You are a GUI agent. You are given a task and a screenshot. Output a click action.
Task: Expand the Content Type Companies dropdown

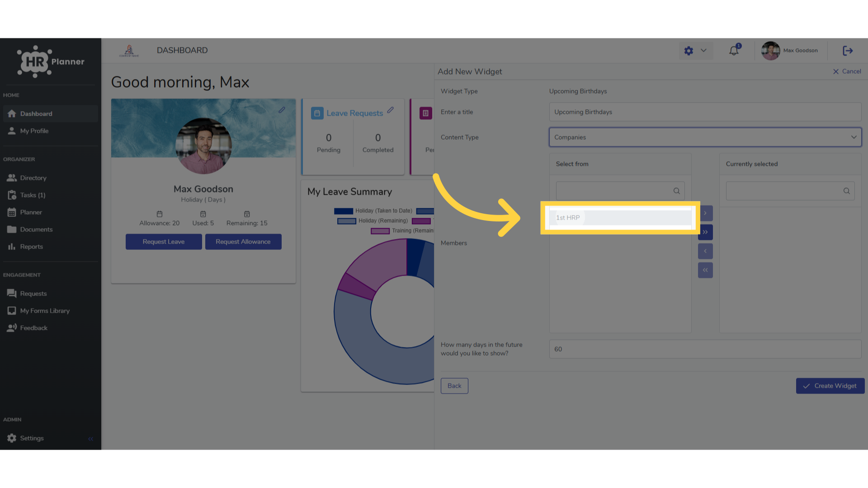click(x=705, y=137)
